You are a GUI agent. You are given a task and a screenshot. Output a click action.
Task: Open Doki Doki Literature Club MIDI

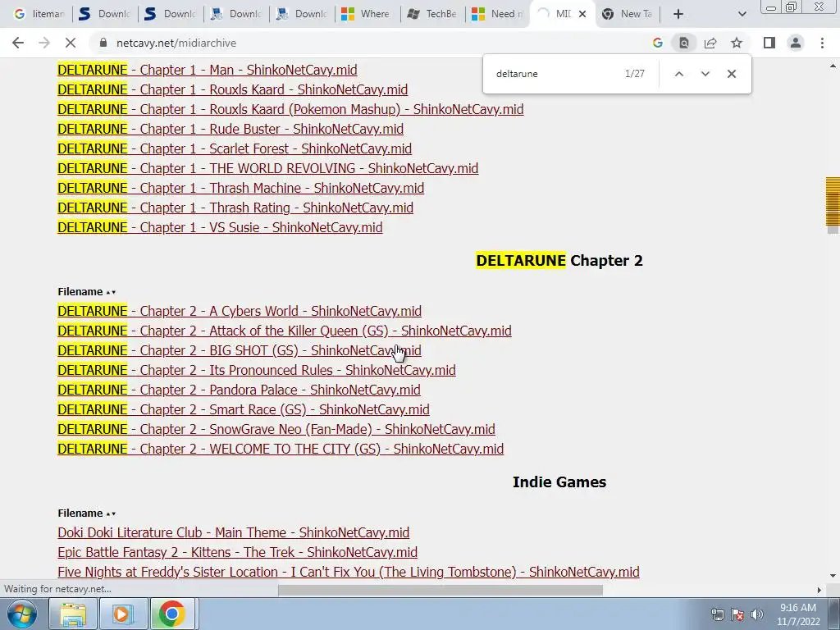pos(234,533)
